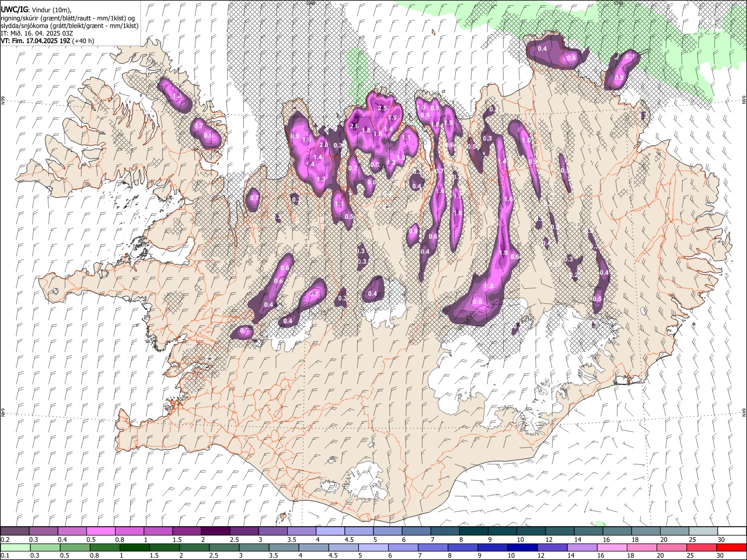Click the 0.2 label in the top legend row
Screen dimensions: 747x560
(5, 540)
